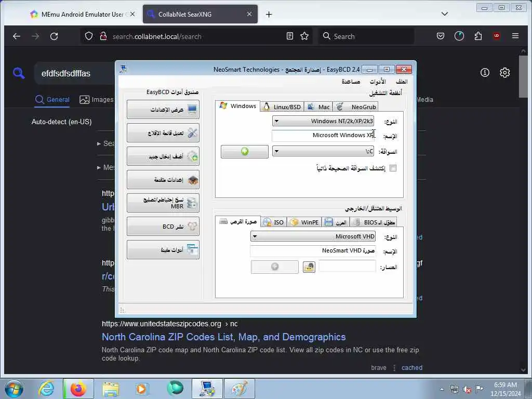
Task: Click the insecure connection lock icon
Action: pyautogui.click(x=103, y=36)
